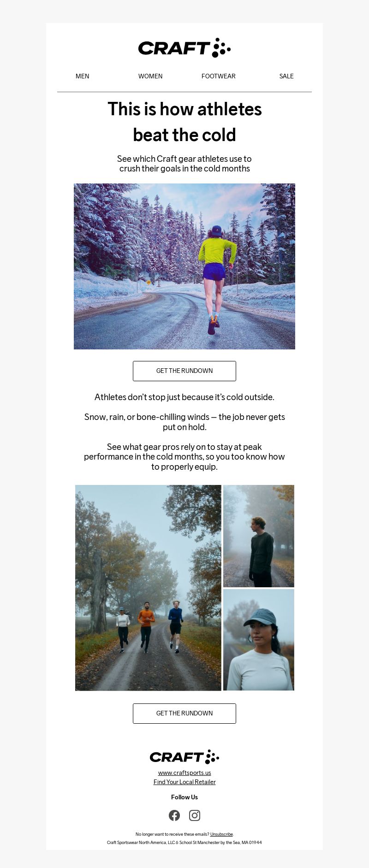Click the Craft logo in the footer
The image size is (369, 868).
(184, 757)
